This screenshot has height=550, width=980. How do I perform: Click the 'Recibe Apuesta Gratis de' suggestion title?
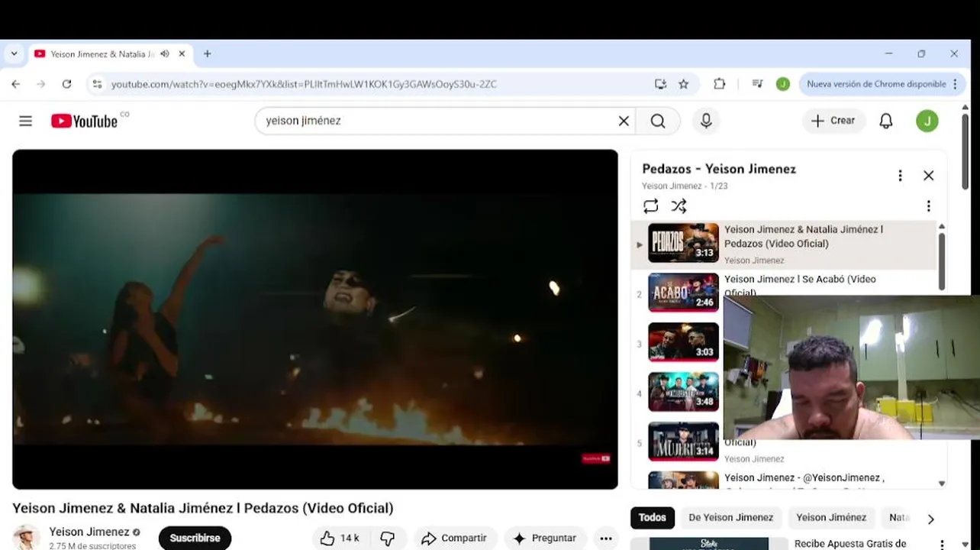850,544
